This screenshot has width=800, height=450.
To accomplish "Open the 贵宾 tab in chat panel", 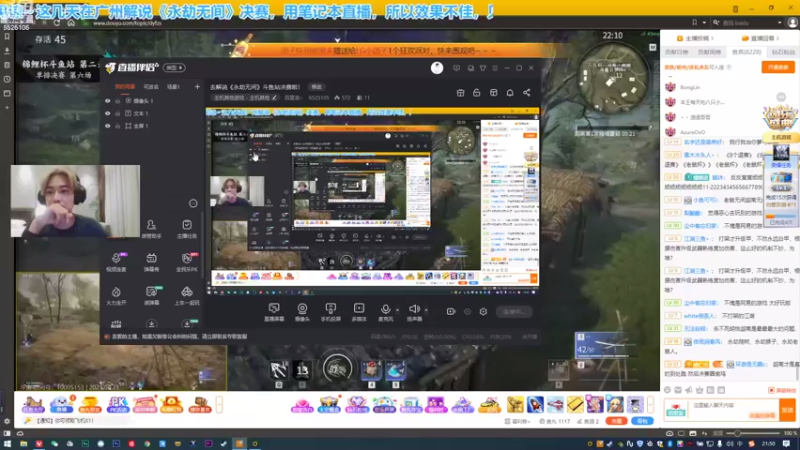I will pos(746,52).
